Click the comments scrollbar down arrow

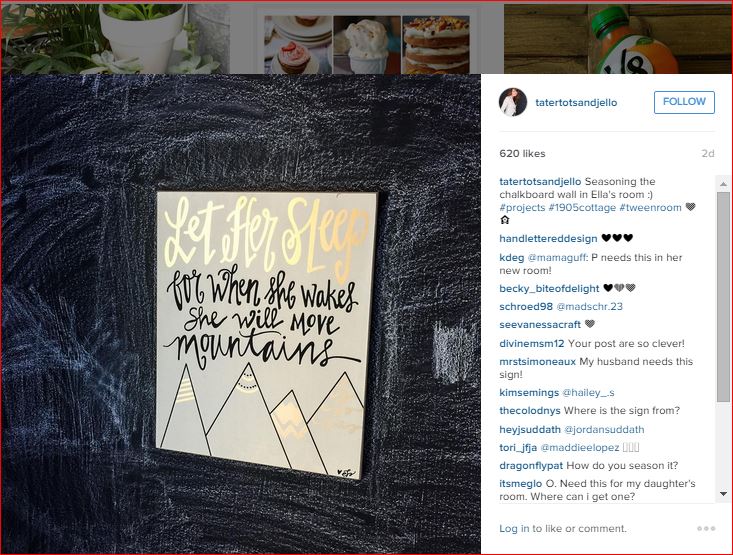[x=723, y=494]
